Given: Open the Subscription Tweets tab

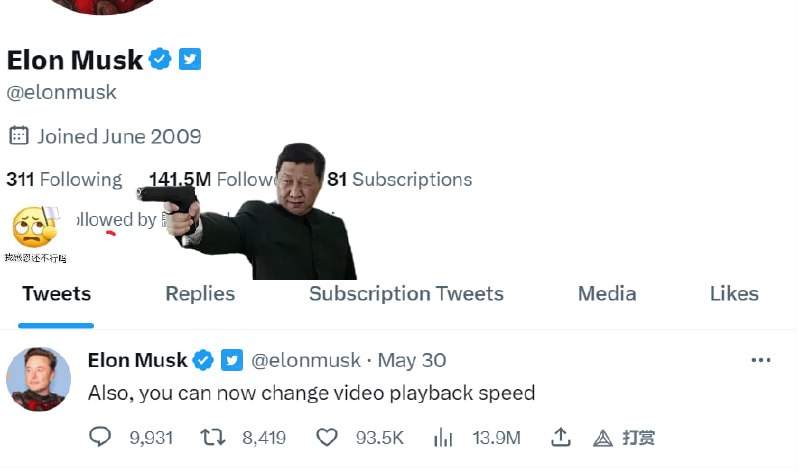Looking at the screenshot, I should [x=406, y=293].
